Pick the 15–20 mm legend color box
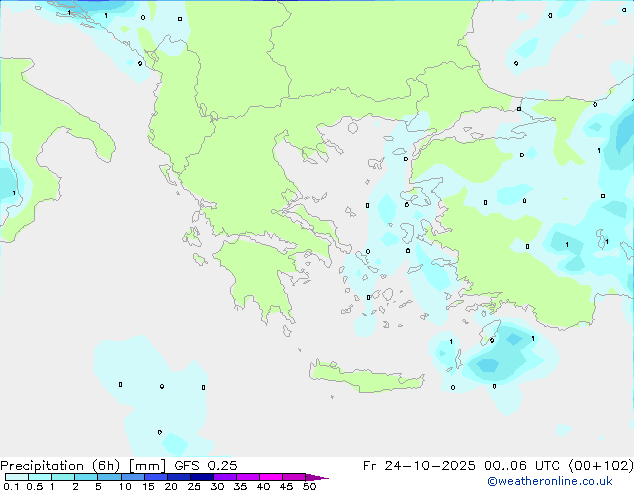This screenshot has width=634, height=490. pos(156,477)
